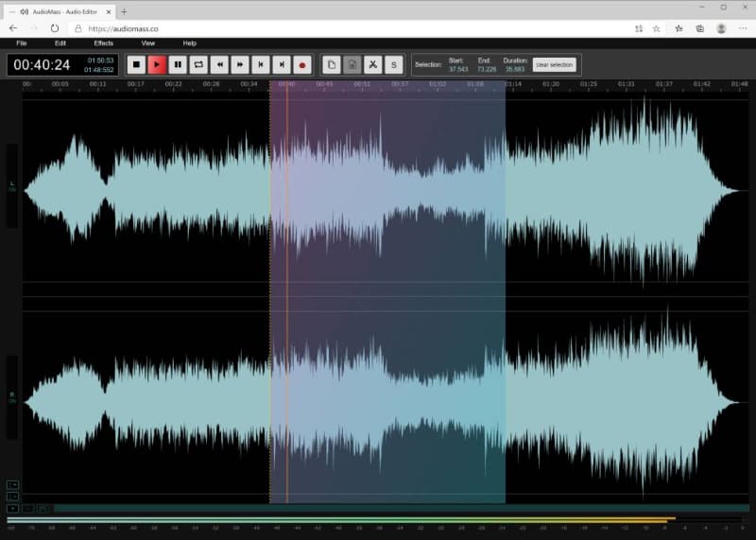Click the top zoom icon at the bottom left
This screenshot has width=756, height=540.
pyautogui.click(x=12, y=485)
